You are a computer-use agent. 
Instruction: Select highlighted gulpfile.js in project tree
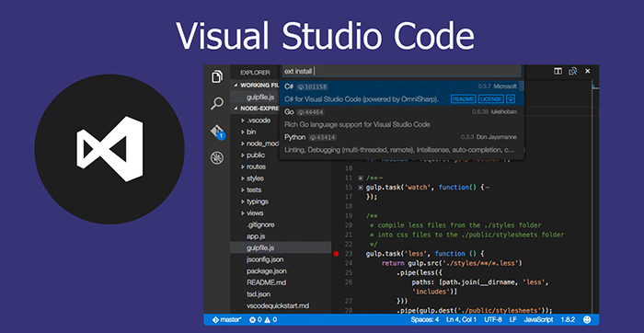tap(281, 248)
